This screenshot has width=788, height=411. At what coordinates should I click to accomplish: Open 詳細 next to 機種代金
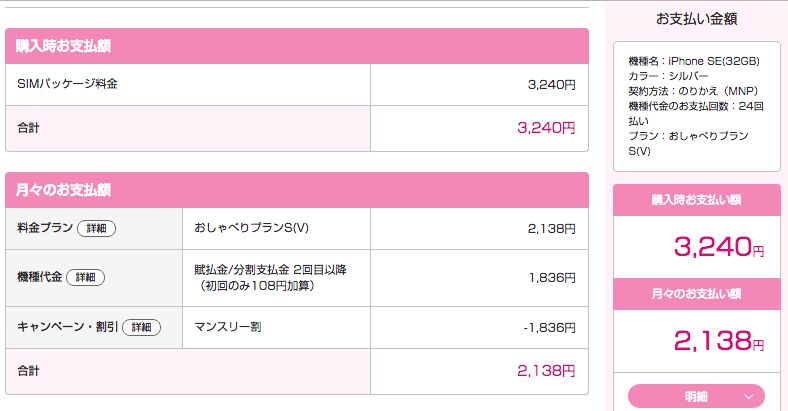tap(85, 277)
